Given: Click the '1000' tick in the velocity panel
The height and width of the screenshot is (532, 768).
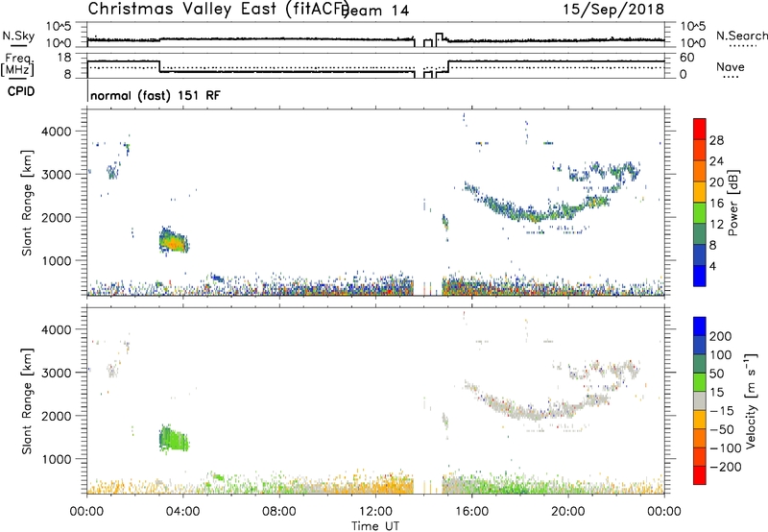Looking at the screenshot, I should coord(57,459).
